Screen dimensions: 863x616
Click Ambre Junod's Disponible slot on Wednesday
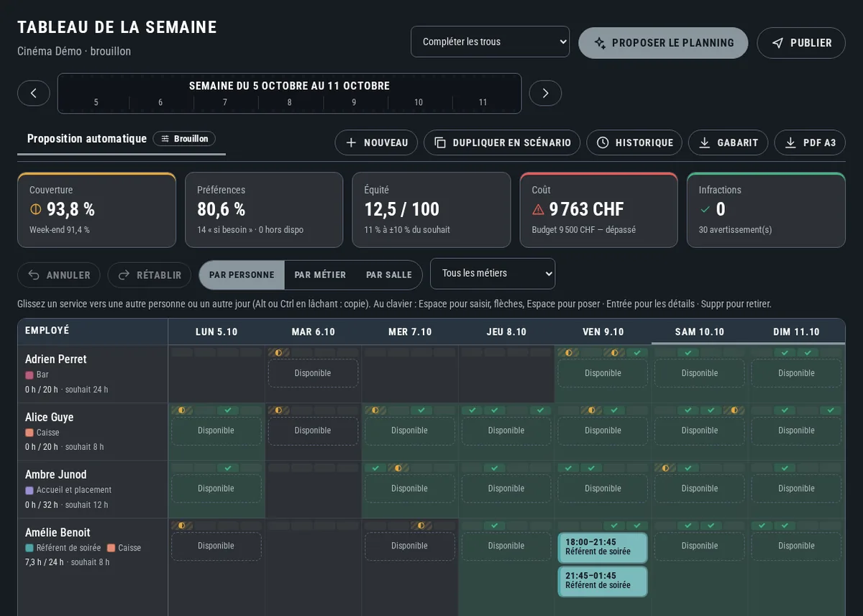click(x=409, y=489)
